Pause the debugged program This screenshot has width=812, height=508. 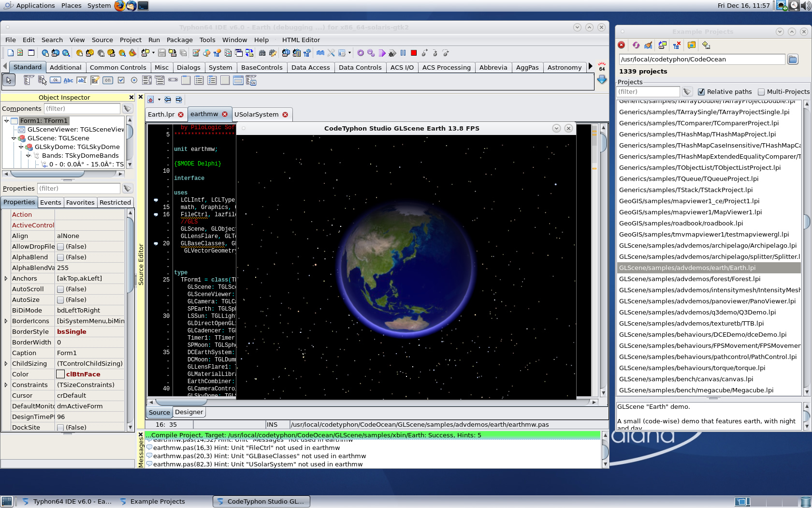click(x=403, y=53)
